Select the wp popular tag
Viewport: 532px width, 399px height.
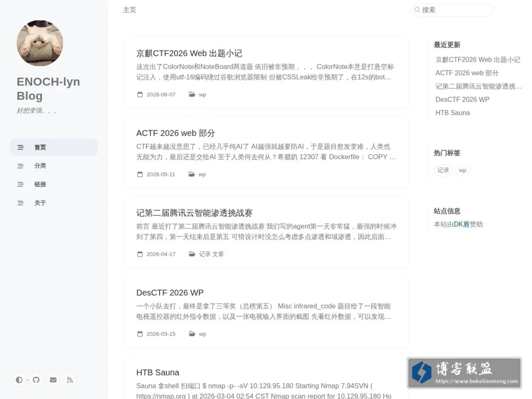pos(462,170)
